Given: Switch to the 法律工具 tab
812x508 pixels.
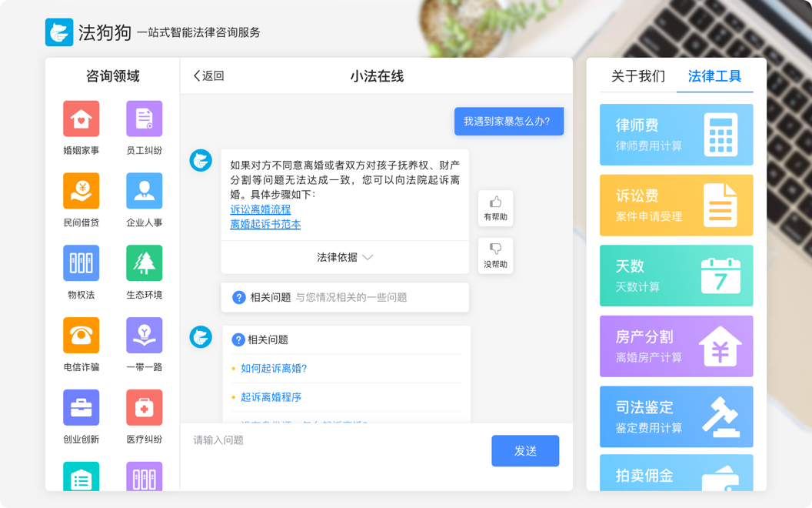Looking at the screenshot, I should pyautogui.click(x=714, y=76).
